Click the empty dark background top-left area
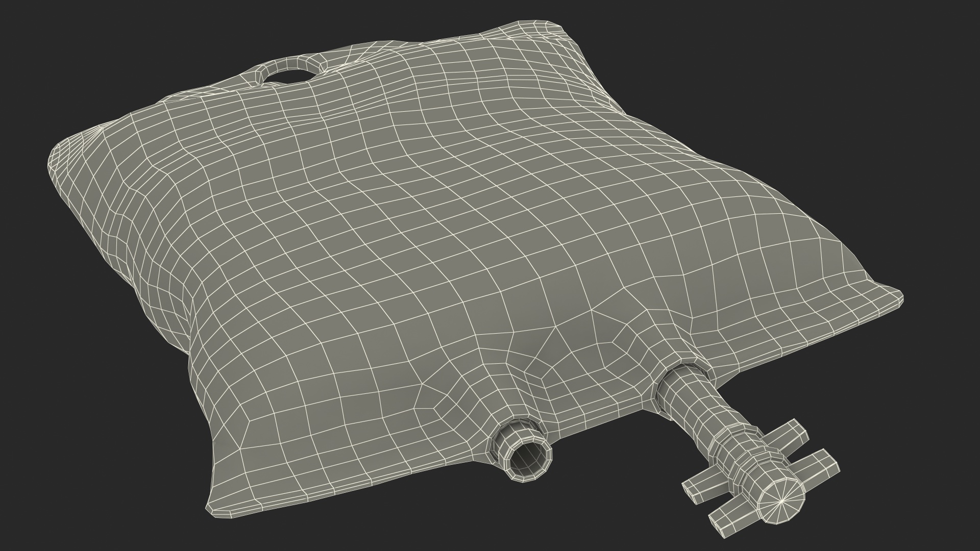980x551 pixels. coord(77,51)
